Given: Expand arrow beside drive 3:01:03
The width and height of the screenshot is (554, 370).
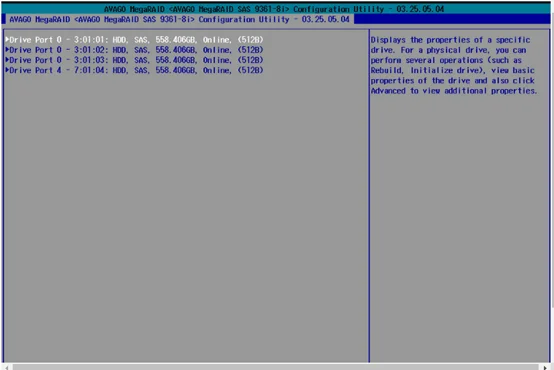Looking at the screenshot, I should 7,60.
